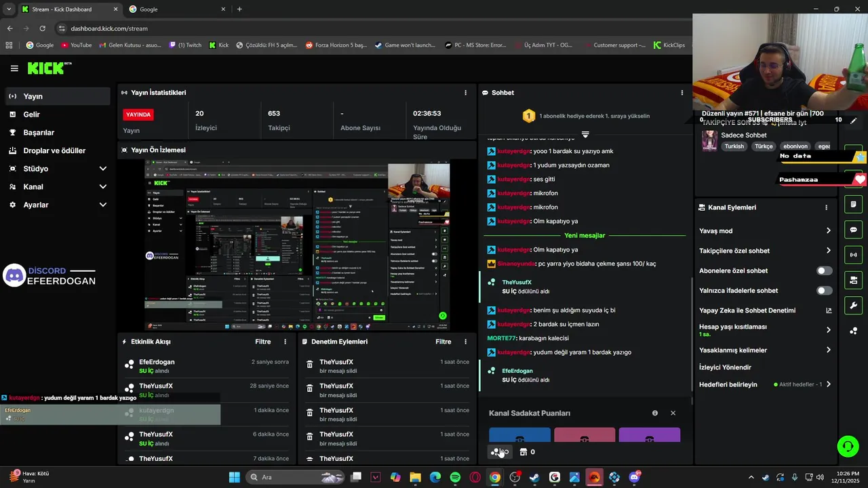Click the ebonivon tag chip
The width and height of the screenshot is (868, 488).
795,146
